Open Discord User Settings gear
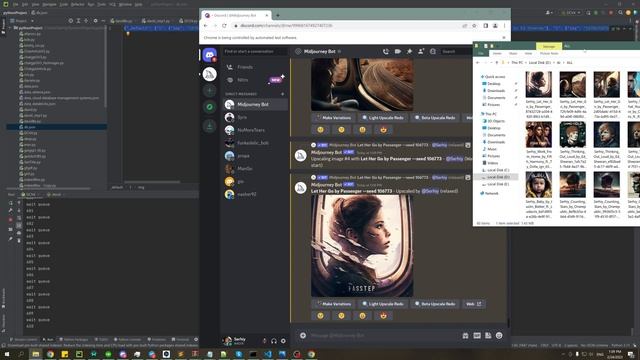This screenshot has width=640, height=360. [x=283, y=341]
